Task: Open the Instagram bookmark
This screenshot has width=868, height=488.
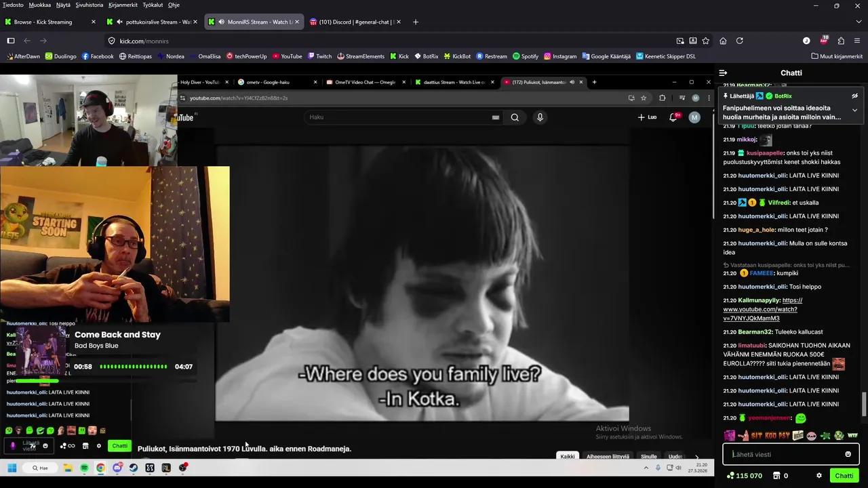Action: click(560, 56)
